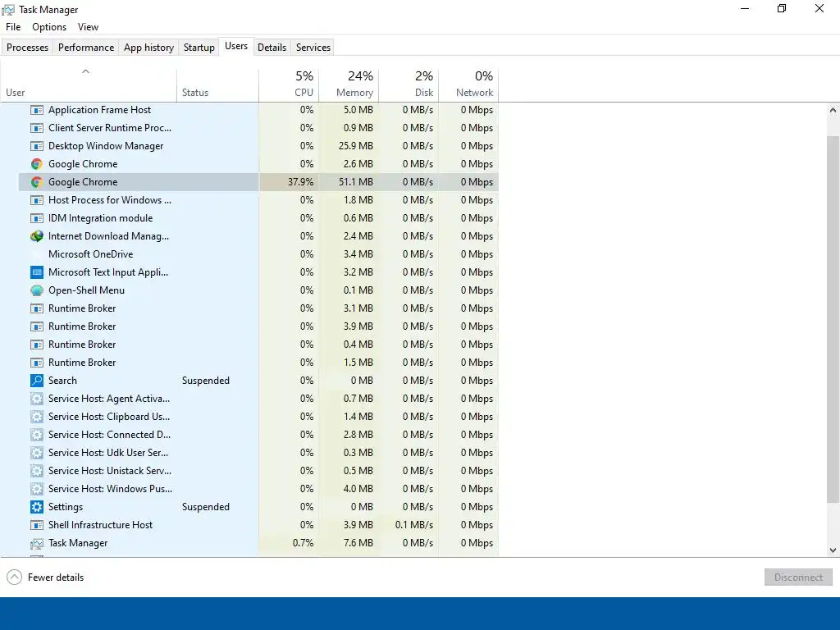Click the Open-Shell Menu shell icon
This screenshot has width=840, height=630.
(x=36, y=290)
